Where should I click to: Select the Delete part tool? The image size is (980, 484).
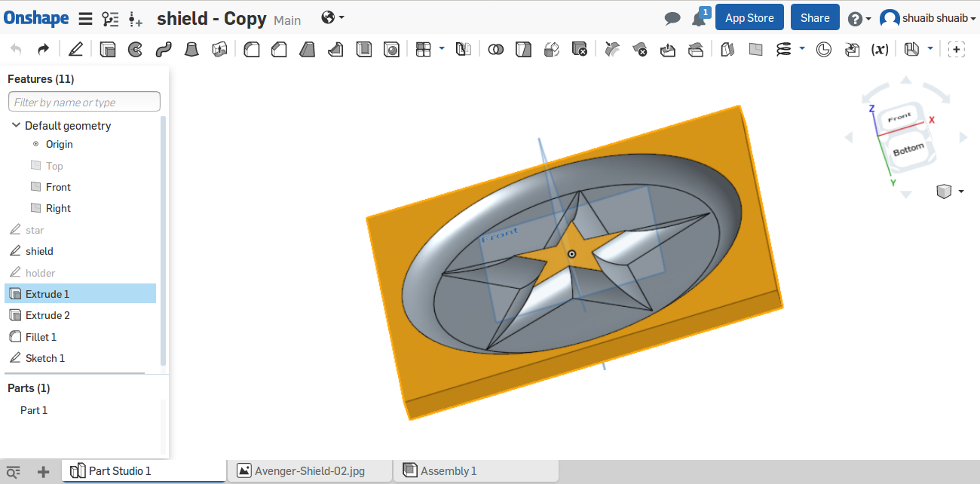coord(579,50)
